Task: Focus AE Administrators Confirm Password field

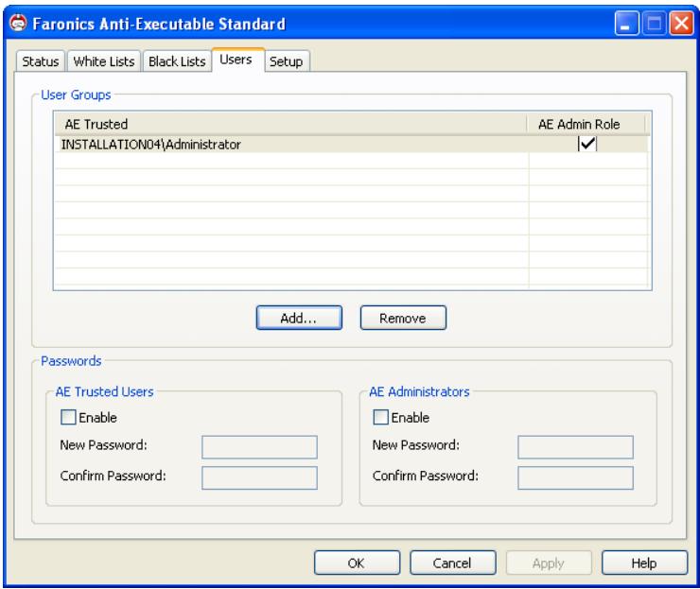Action: point(575,477)
